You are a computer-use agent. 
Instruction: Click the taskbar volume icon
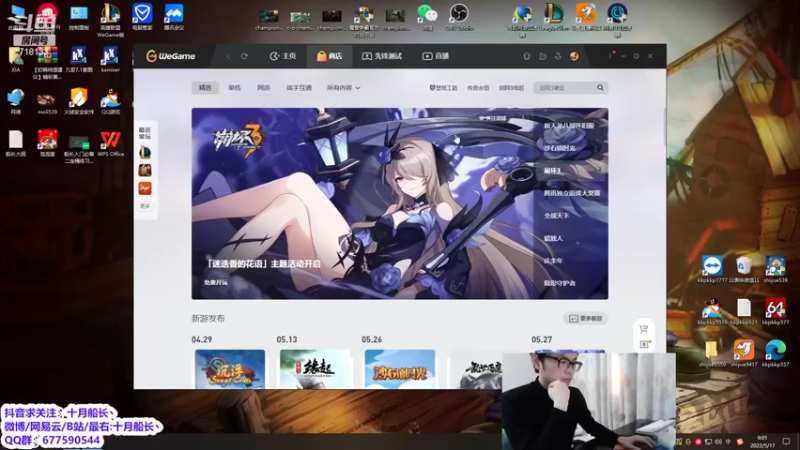tap(718, 442)
